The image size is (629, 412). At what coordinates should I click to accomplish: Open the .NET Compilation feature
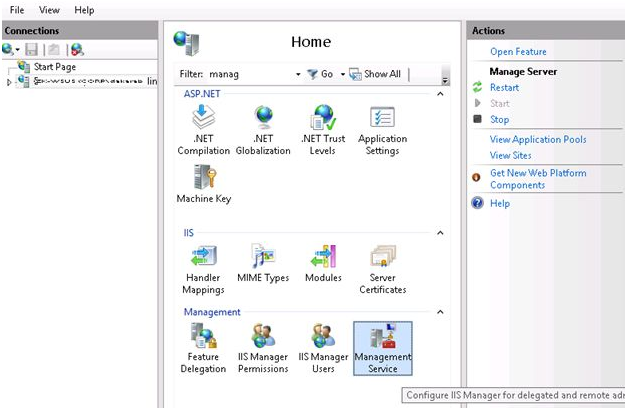point(203,130)
